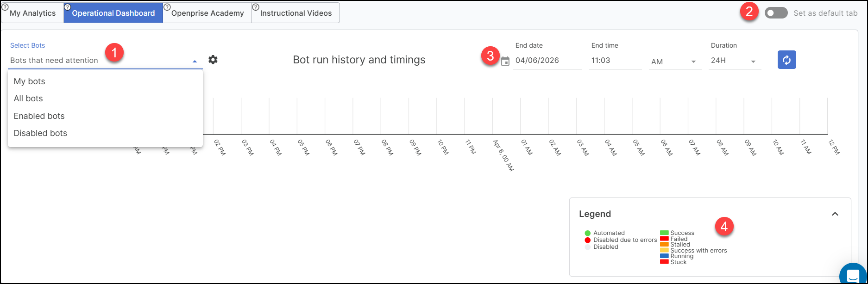Click the Duration field label
Viewport: 868px width, 284px height.
tap(724, 45)
